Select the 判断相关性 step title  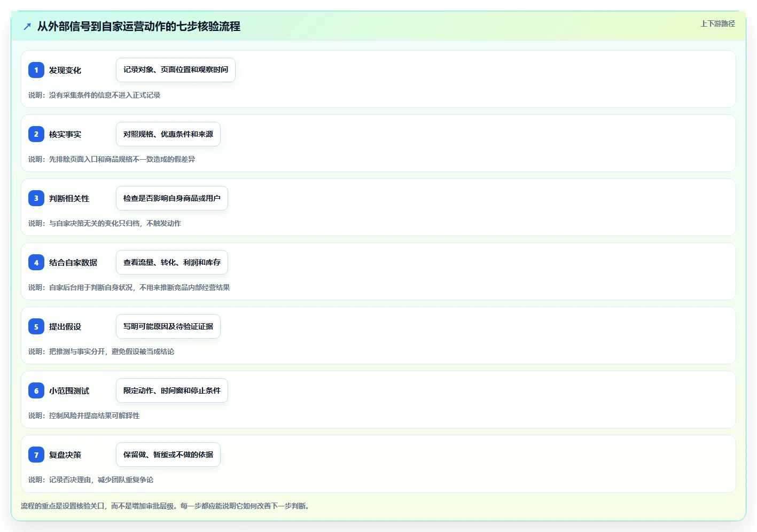(69, 198)
